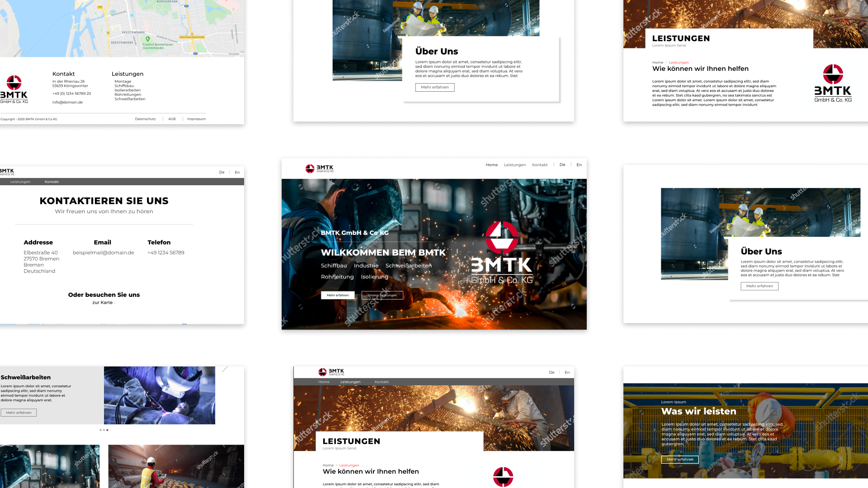
Task: Click the Friedhof Bremerhaven map pin
Action: tap(147, 39)
